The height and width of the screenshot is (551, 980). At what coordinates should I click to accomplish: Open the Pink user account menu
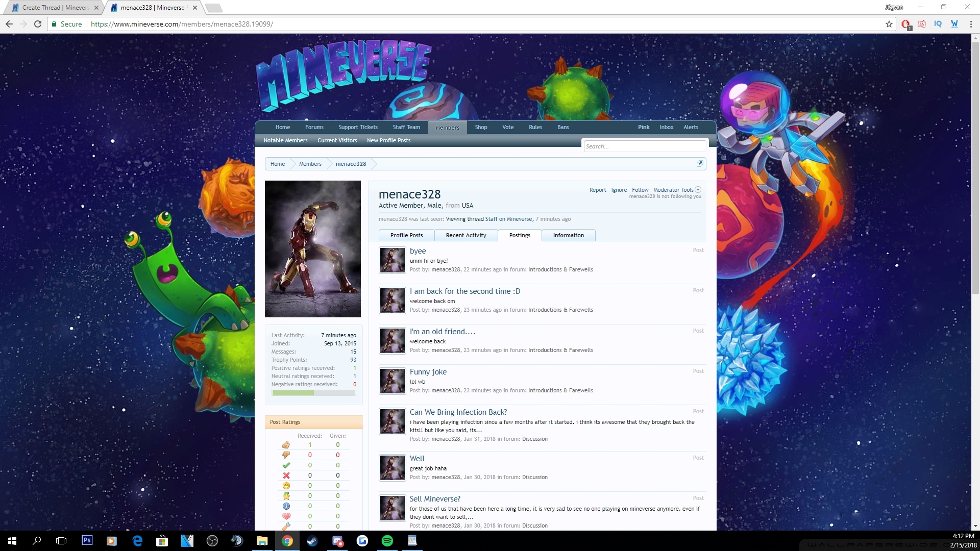click(x=643, y=127)
